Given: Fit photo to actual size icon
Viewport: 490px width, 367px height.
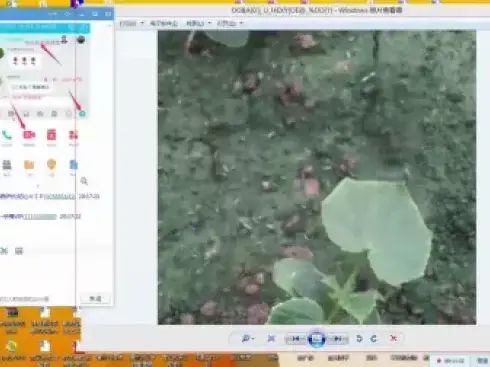Looking at the screenshot, I should coord(271,339).
